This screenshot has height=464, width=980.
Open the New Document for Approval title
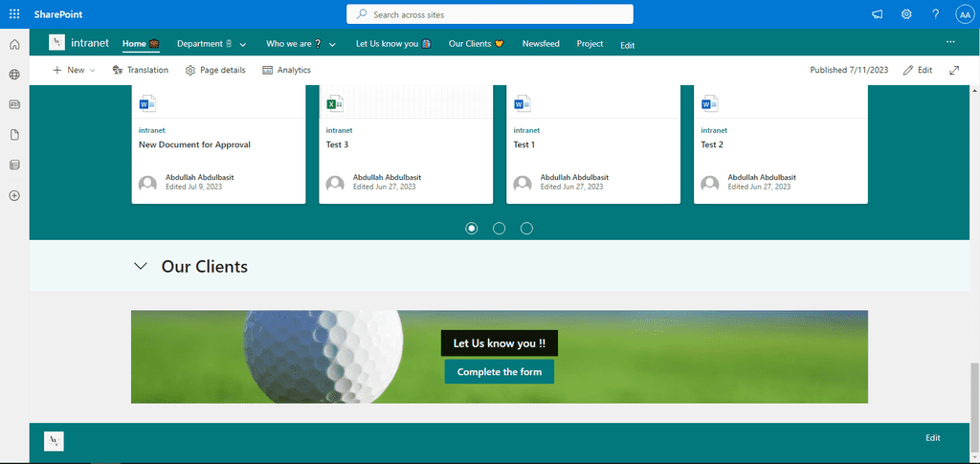[x=194, y=144]
